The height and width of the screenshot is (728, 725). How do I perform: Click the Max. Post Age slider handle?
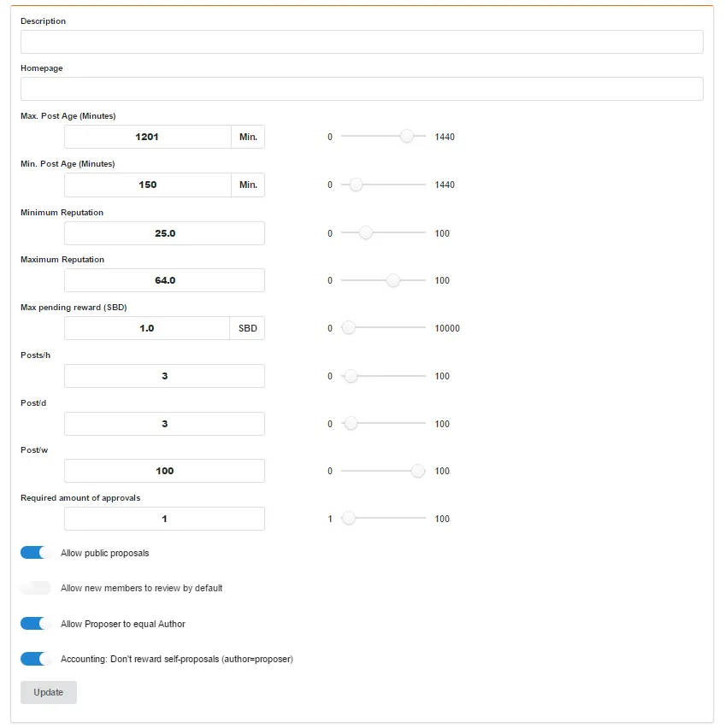407,136
